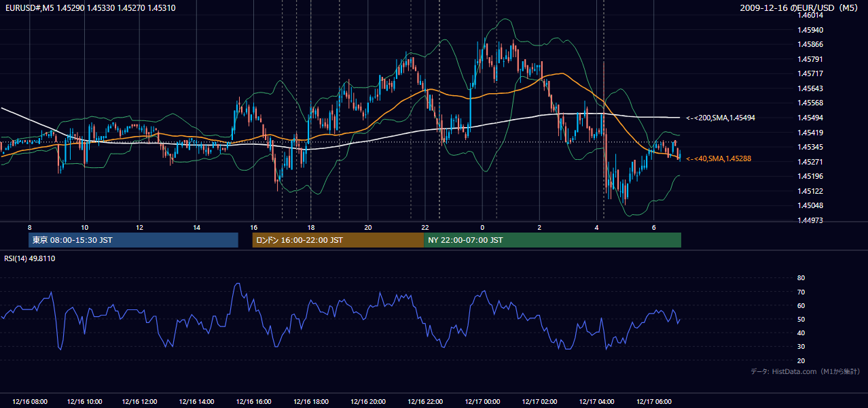Image resolution: width=868 pixels, height=408 pixels.
Task: Click RSI scale value 40
Action: (x=801, y=333)
